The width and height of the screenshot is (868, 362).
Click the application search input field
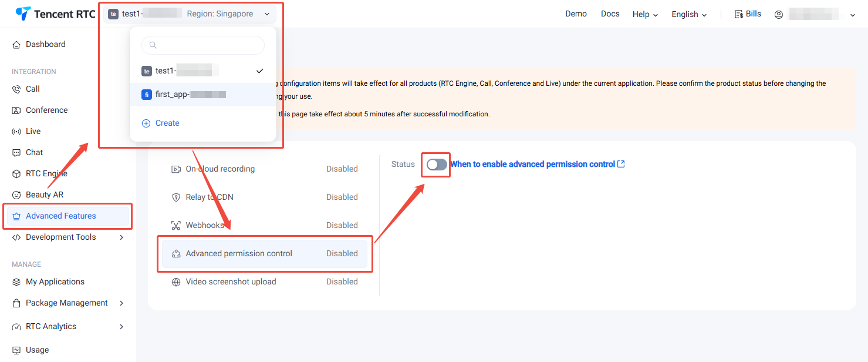pos(208,45)
